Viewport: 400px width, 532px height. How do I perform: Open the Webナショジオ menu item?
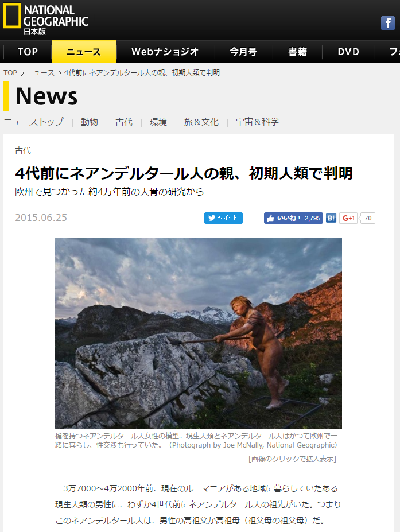165,52
